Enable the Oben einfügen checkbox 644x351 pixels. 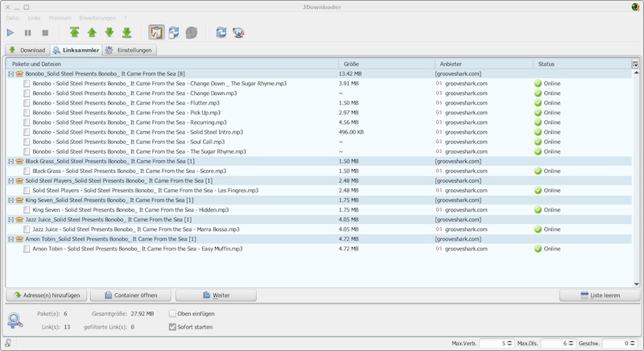point(172,314)
